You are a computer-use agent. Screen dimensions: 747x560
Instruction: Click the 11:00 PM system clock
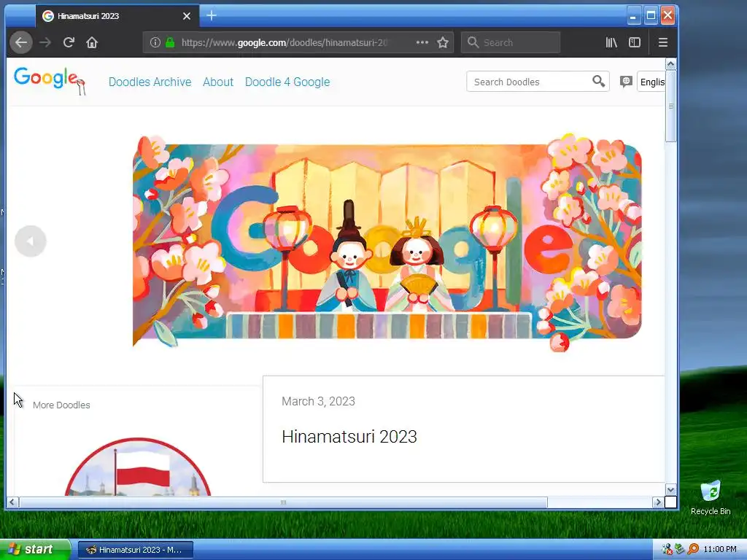pos(720,550)
